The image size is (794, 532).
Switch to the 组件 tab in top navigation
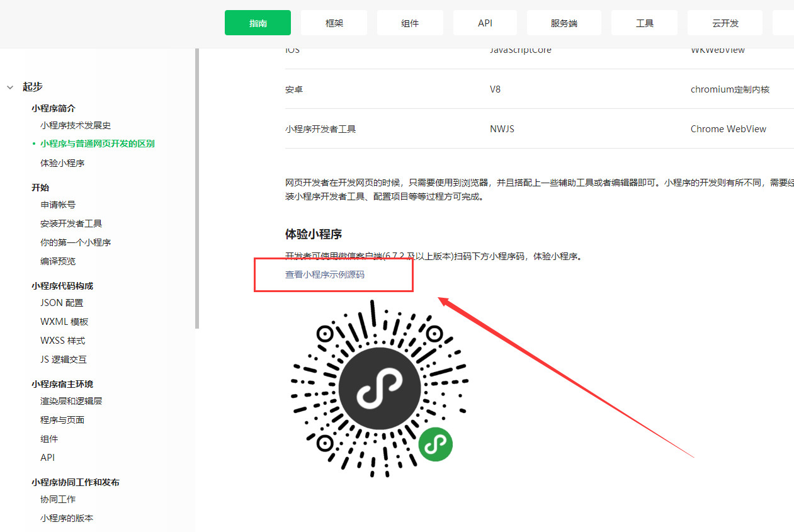click(x=410, y=23)
